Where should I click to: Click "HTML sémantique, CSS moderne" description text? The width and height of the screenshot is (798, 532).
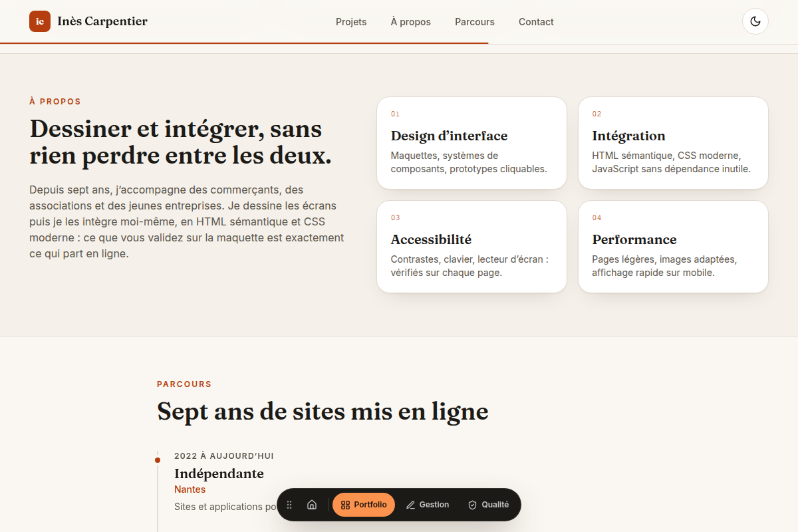click(672, 162)
